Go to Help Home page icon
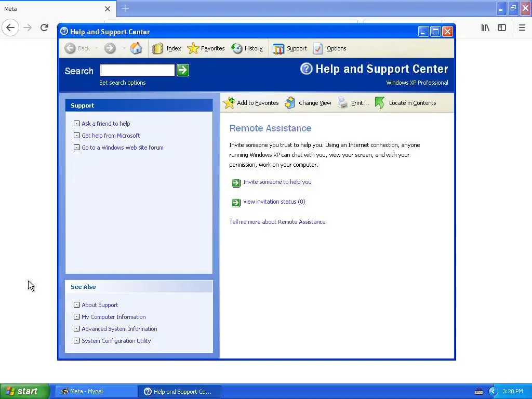532x399 pixels. point(136,48)
